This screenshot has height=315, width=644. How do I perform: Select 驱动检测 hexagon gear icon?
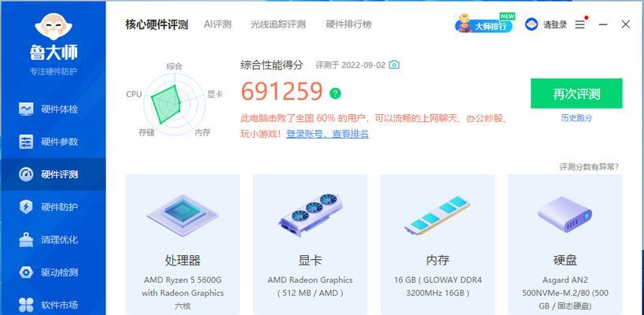coord(26,272)
